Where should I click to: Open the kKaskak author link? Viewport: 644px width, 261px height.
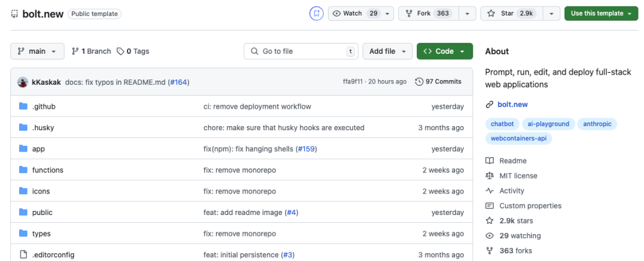click(x=47, y=82)
